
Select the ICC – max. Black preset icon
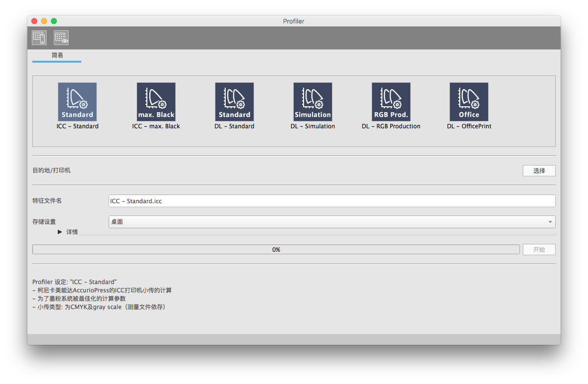click(x=156, y=102)
